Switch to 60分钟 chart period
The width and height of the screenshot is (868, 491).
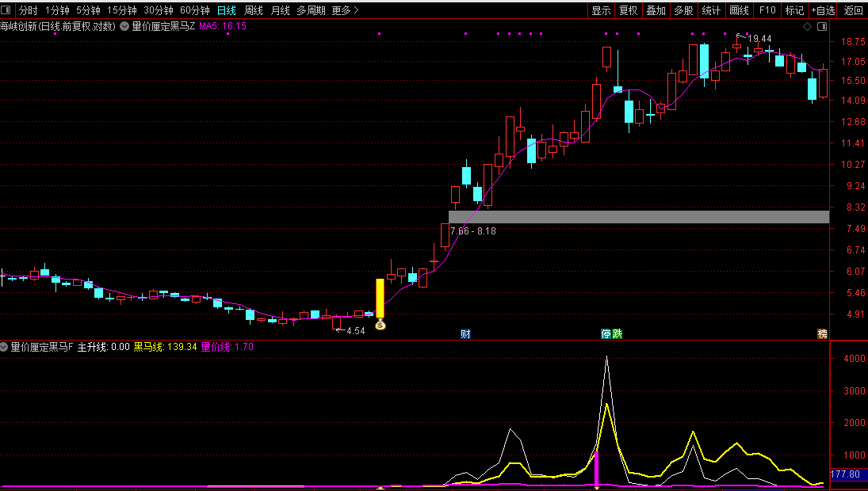tap(194, 10)
